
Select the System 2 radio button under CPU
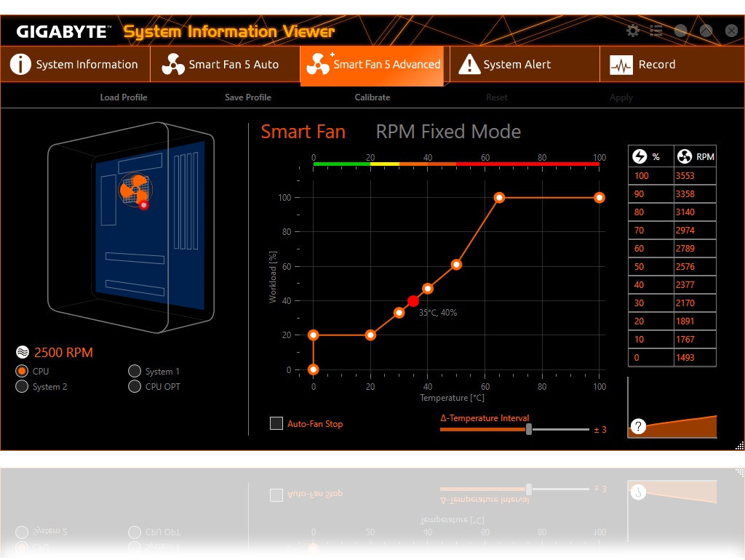pyautogui.click(x=22, y=386)
